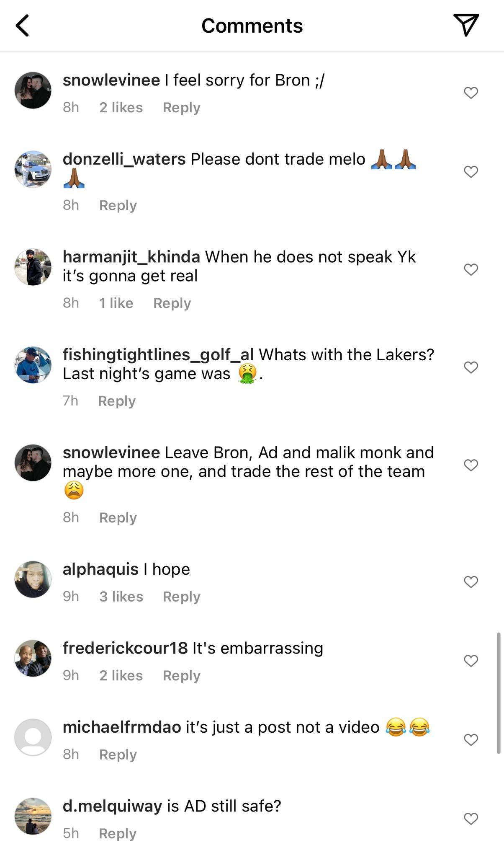Open the Comments header title
Image resolution: width=504 pixels, height=858 pixels.
click(252, 25)
